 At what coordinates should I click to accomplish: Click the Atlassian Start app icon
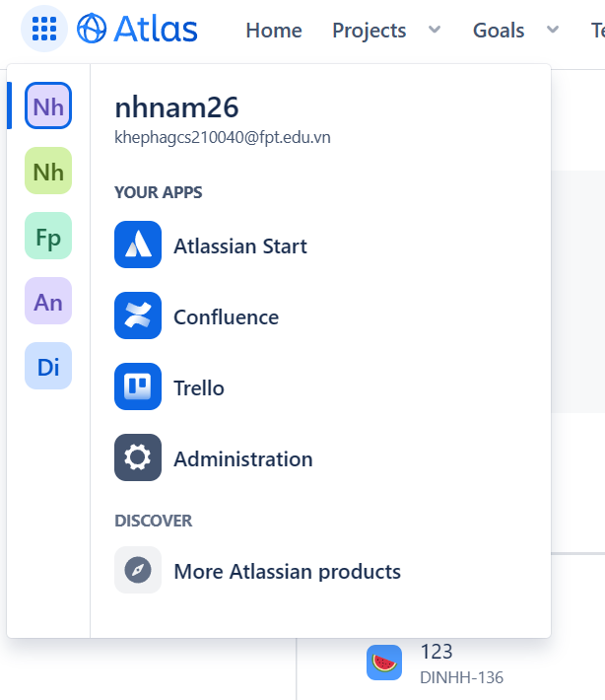coord(138,245)
